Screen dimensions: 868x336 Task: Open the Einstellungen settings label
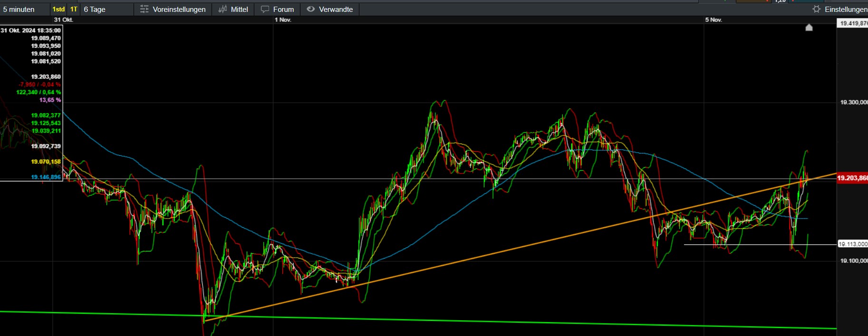[846, 10]
